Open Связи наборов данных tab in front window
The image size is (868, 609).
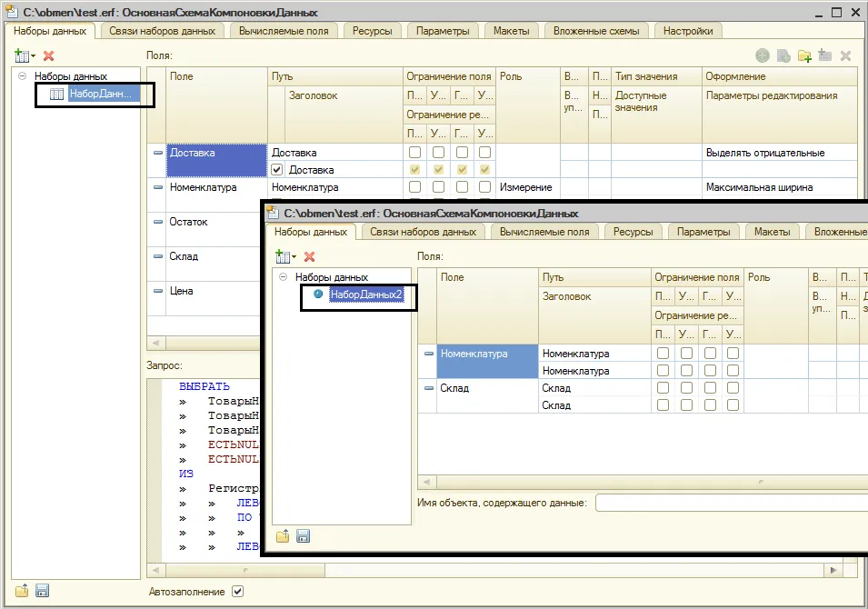(423, 232)
